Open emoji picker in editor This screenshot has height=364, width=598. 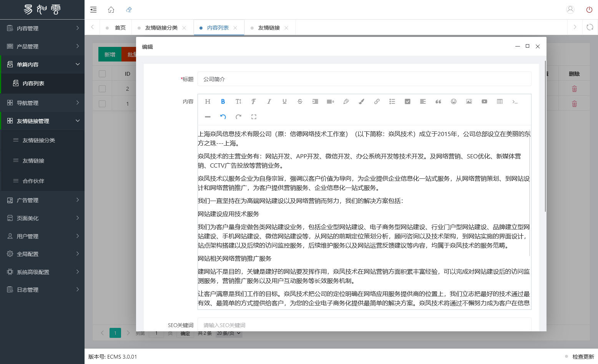click(x=453, y=101)
